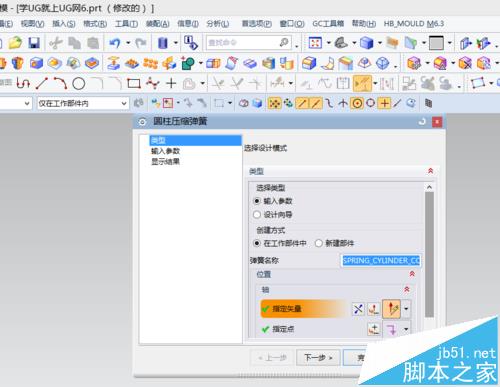
Task: Open the dropdown arrow beside the shaded cube icon
Action: 380,43
